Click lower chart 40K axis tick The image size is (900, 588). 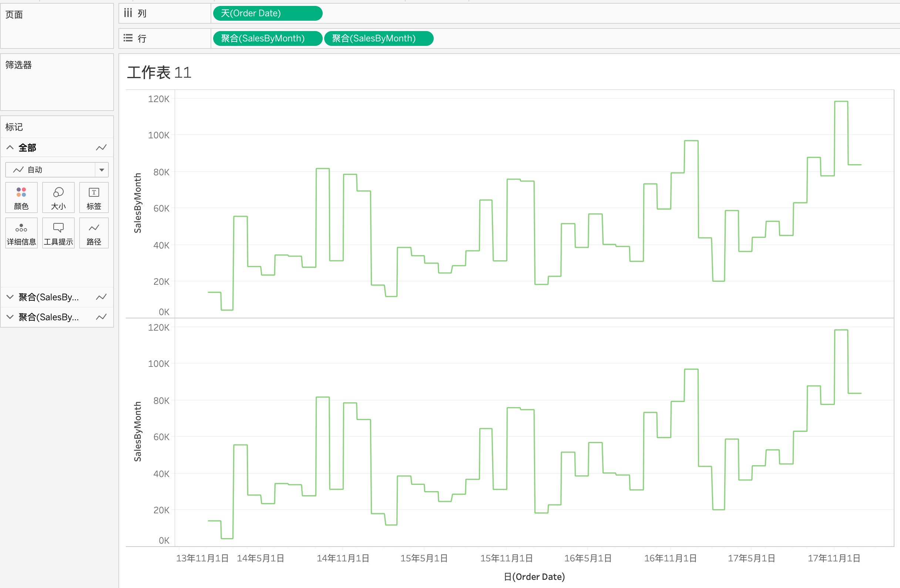coord(161,474)
